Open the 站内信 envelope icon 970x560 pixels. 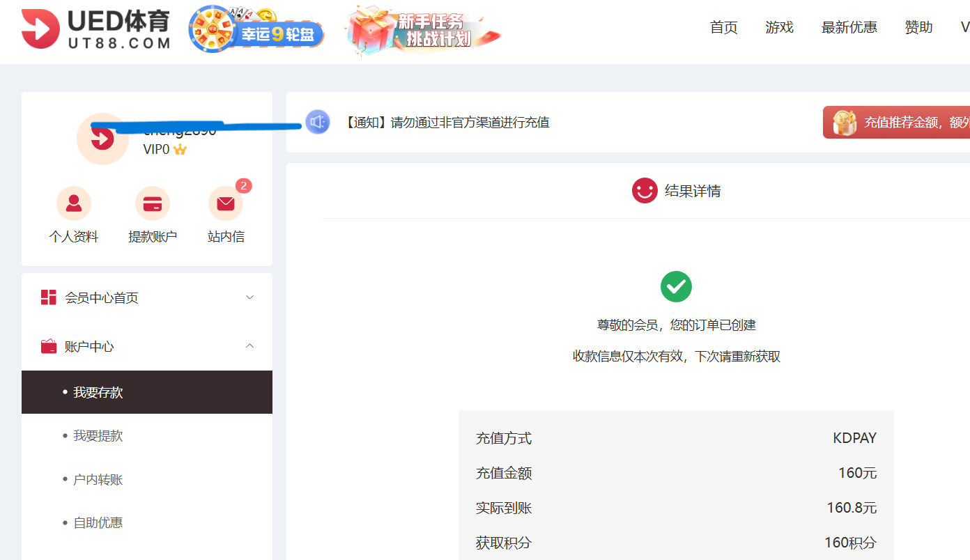(226, 204)
